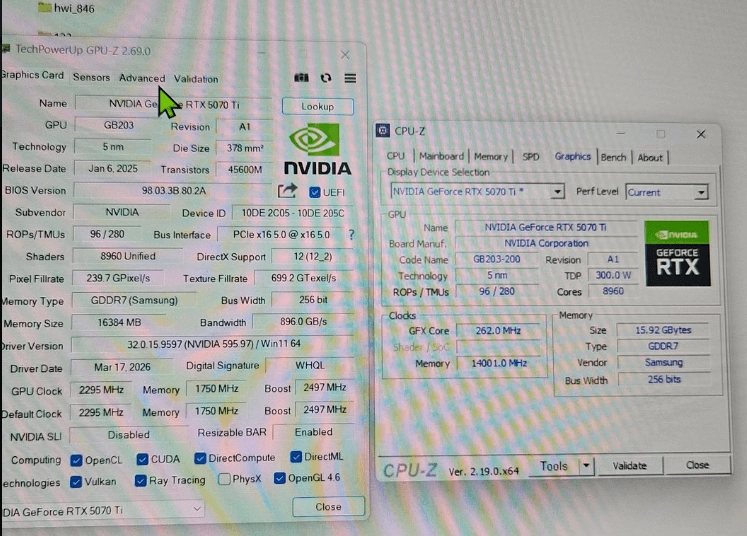
Task: Toggle the DirectML checkbox
Action: click(x=296, y=457)
